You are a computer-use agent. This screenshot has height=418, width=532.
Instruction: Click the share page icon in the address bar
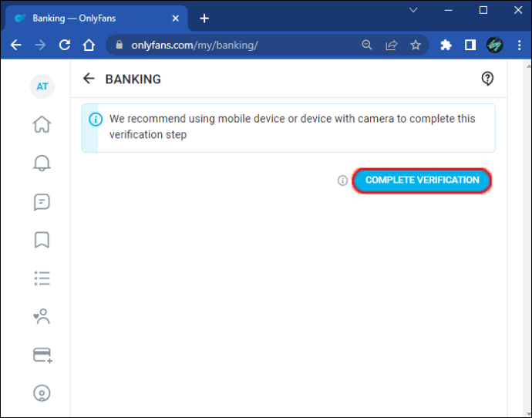(x=391, y=45)
